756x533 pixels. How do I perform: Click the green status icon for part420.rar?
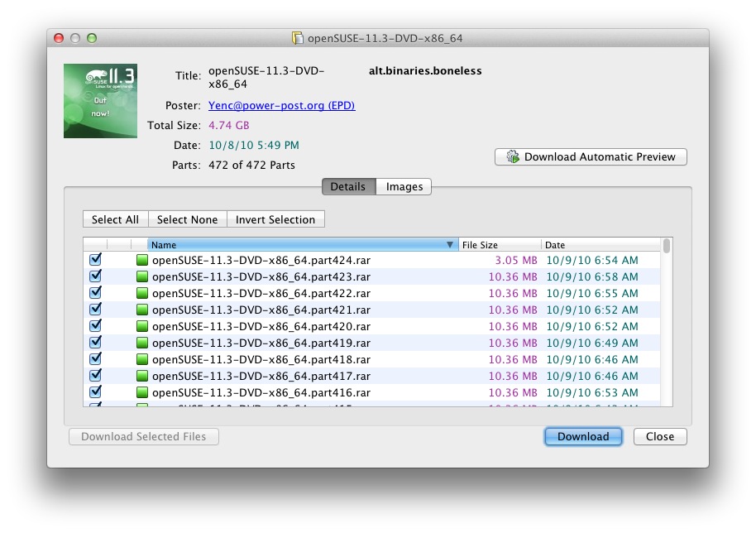click(x=141, y=327)
